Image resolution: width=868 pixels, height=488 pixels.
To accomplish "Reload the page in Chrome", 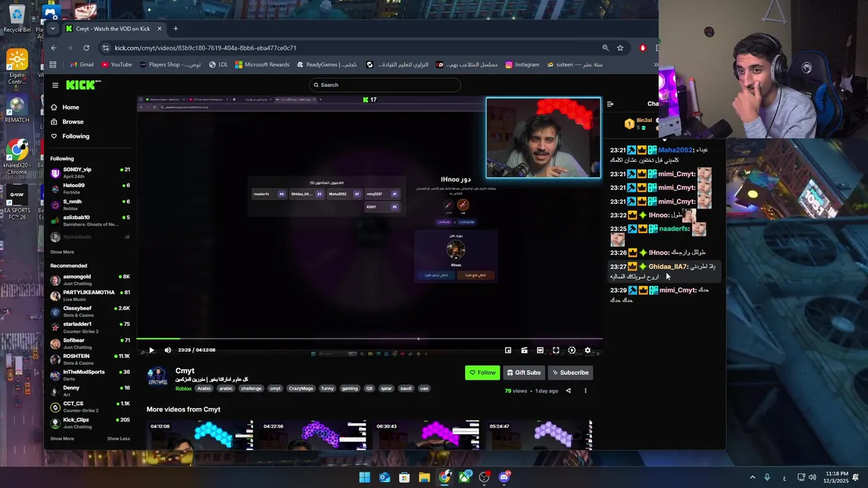I will pyautogui.click(x=86, y=48).
